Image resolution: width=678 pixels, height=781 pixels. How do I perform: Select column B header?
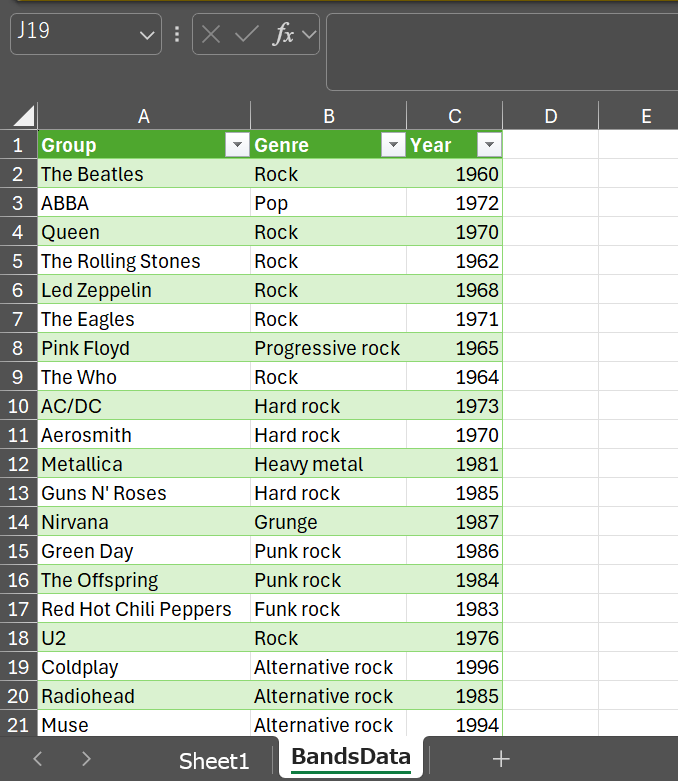[329, 116]
